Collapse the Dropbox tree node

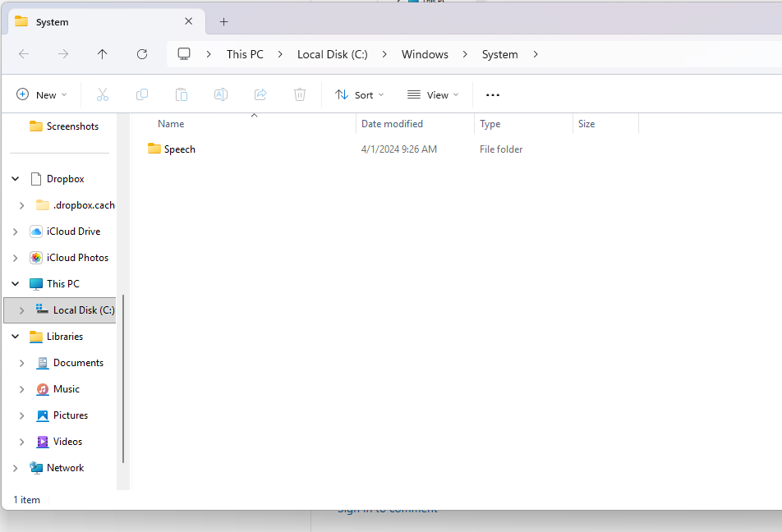tap(16, 178)
